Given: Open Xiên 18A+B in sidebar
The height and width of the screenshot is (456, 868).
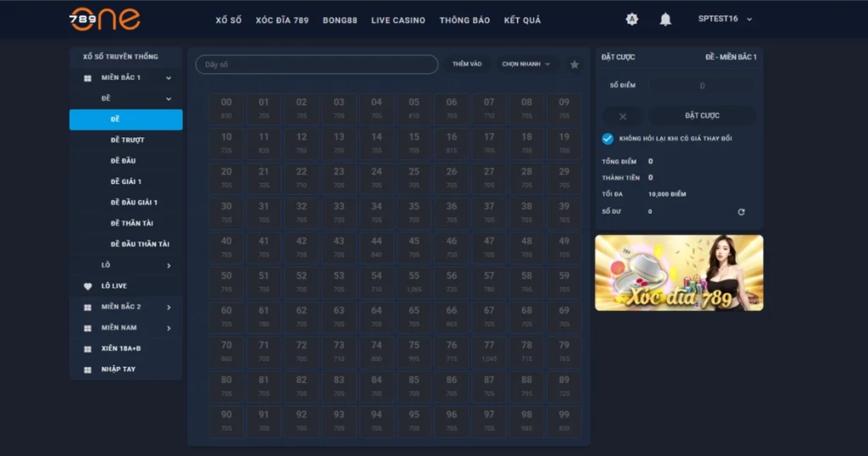Looking at the screenshot, I should pyautogui.click(x=120, y=348).
